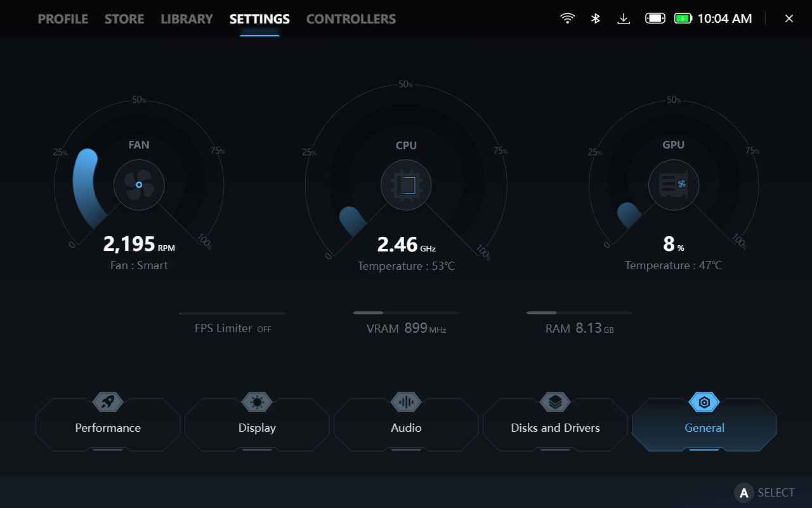Click the green charging battery icon

pos(683,18)
